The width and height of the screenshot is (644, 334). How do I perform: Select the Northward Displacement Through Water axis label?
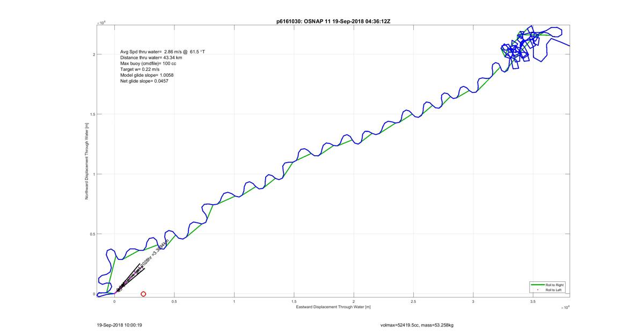pyautogui.click(x=86, y=161)
